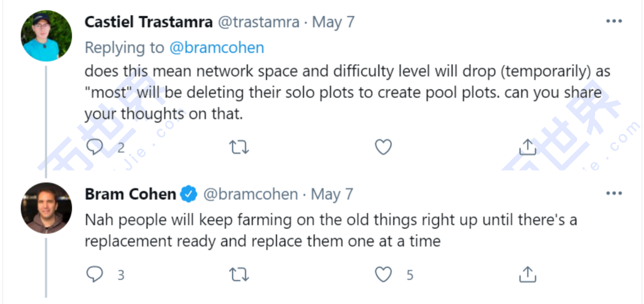Open Castiel Trastamra's profile picture
This screenshot has width=644, height=304.
coord(46,36)
